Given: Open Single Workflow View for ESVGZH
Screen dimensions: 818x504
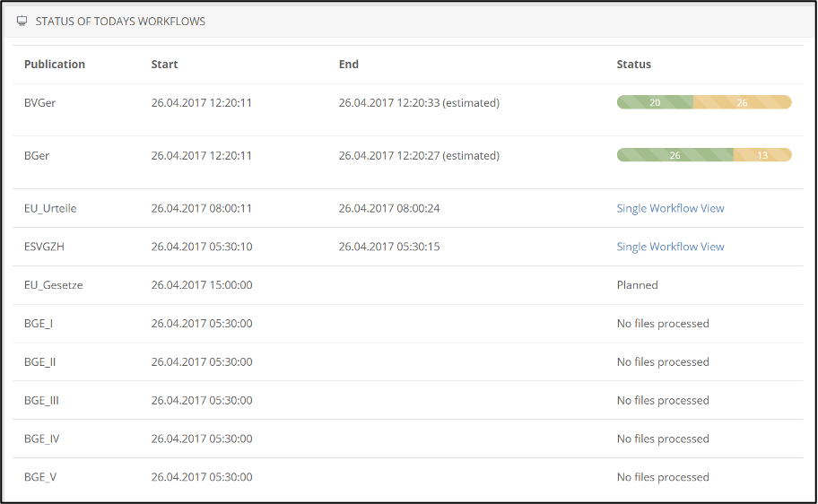Looking at the screenshot, I should point(670,247).
